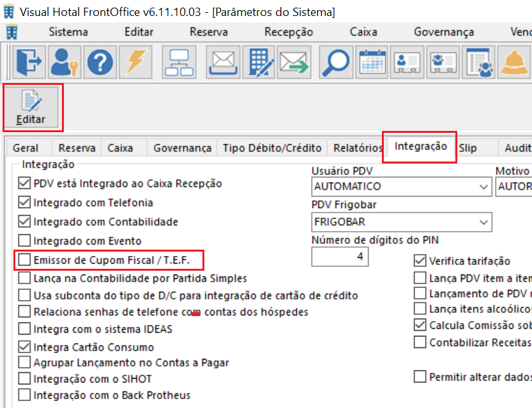Open the Governança menu in menu bar
Image resolution: width=532 pixels, height=408 pixels.
pos(444,32)
